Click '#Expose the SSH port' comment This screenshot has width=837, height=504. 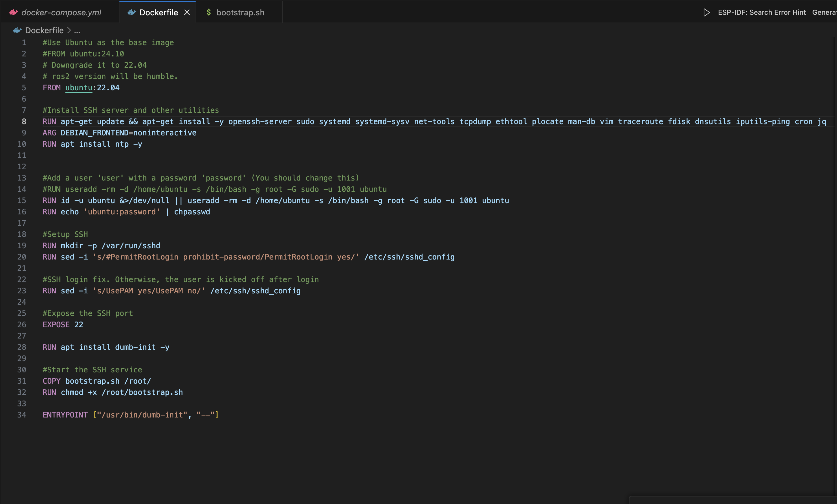(x=88, y=313)
